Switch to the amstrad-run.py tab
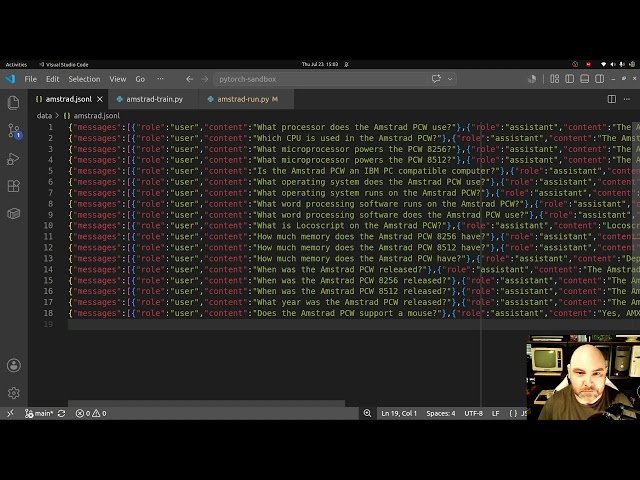 click(x=247, y=99)
